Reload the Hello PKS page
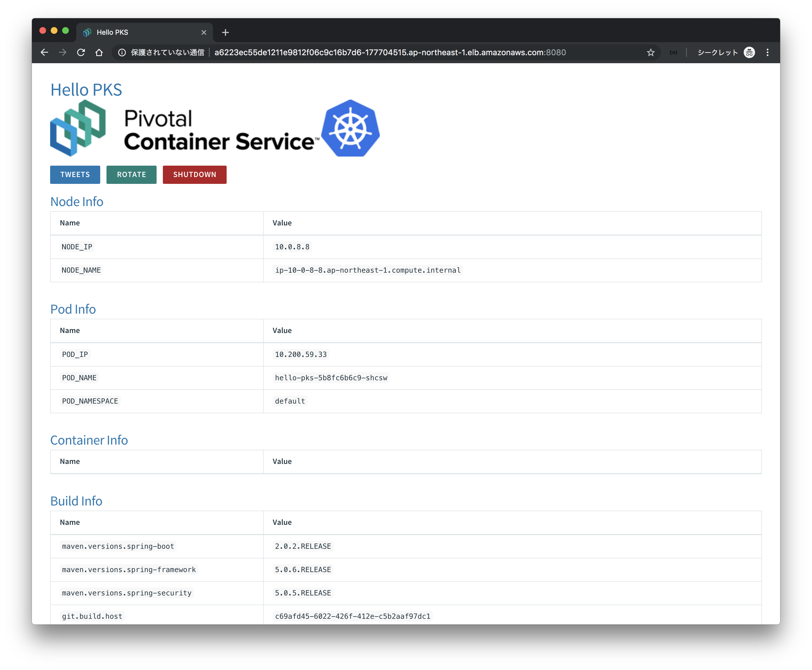This screenshot has height=670, width=812. (x=81, y=52)
